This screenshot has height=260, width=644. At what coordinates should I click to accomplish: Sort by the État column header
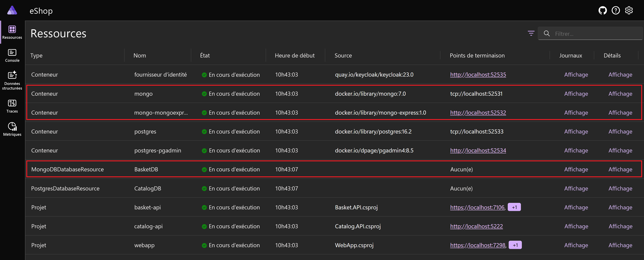(205, 55)
